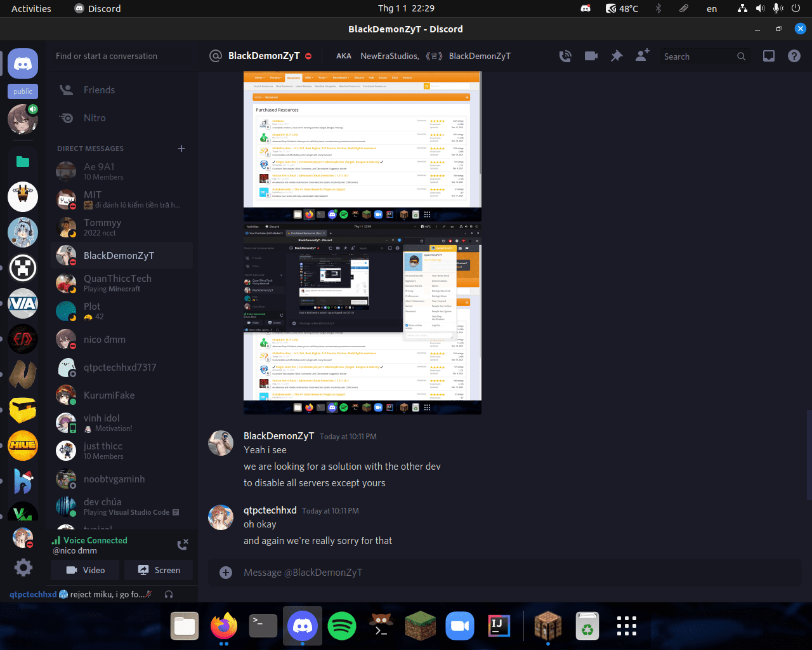Click BlackDemonZyT username in message
Screen dimensions: 812x650
[278, 436]
